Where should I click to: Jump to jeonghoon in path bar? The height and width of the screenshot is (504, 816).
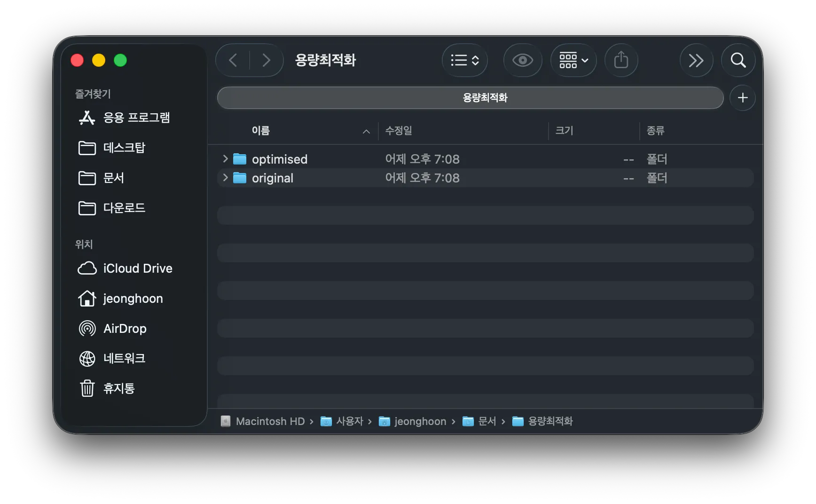point(420,421)
